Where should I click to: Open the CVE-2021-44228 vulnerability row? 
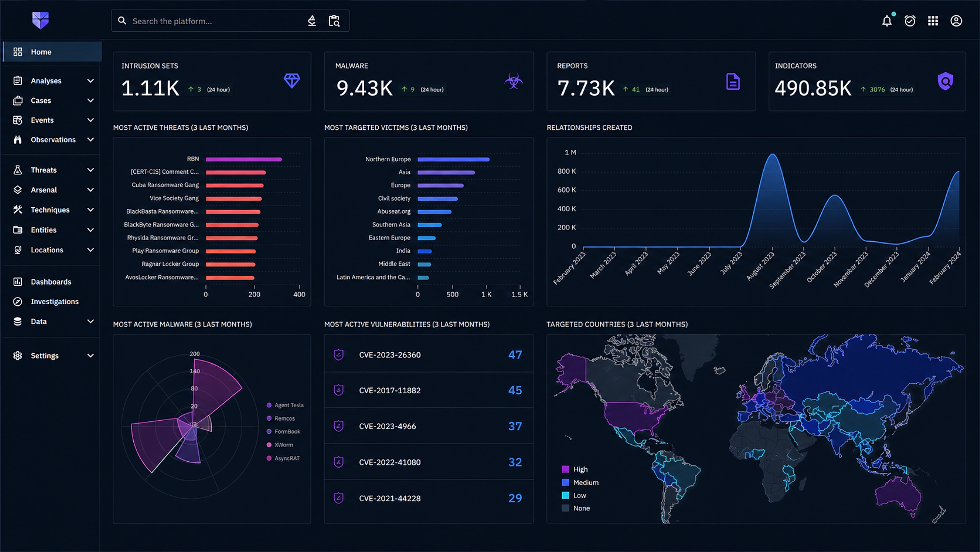coord(429,498)
